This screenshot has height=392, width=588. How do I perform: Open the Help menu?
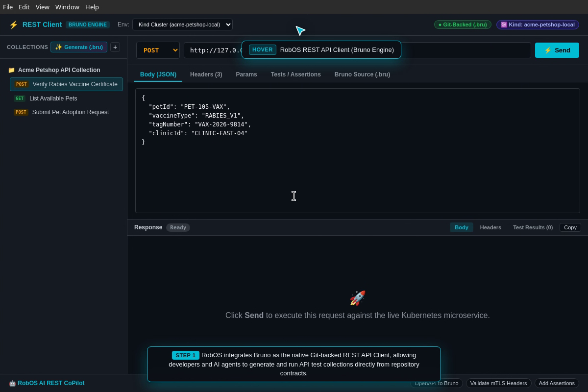pos(92,7)
